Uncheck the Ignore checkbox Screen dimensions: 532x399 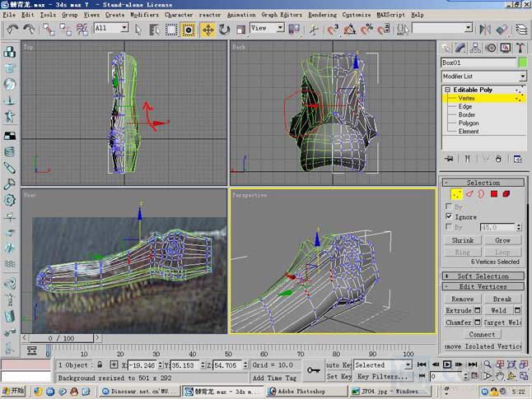pos(449,216)
